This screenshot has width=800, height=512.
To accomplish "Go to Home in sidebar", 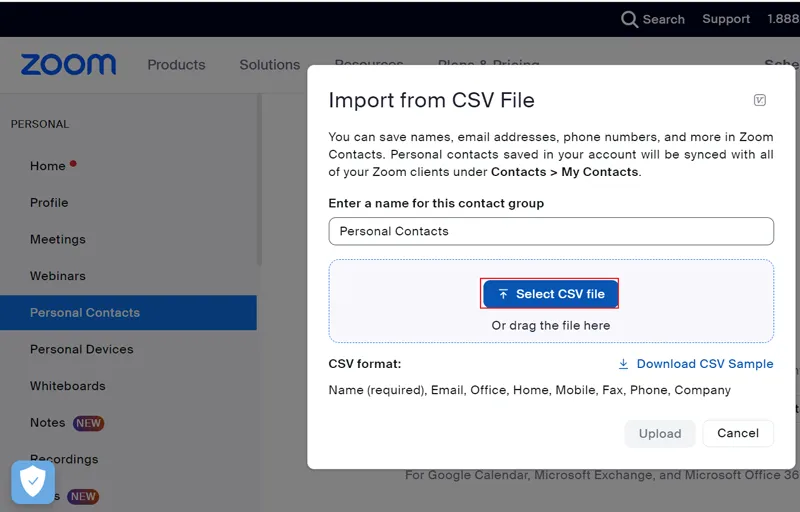I will tap(47, 166).
